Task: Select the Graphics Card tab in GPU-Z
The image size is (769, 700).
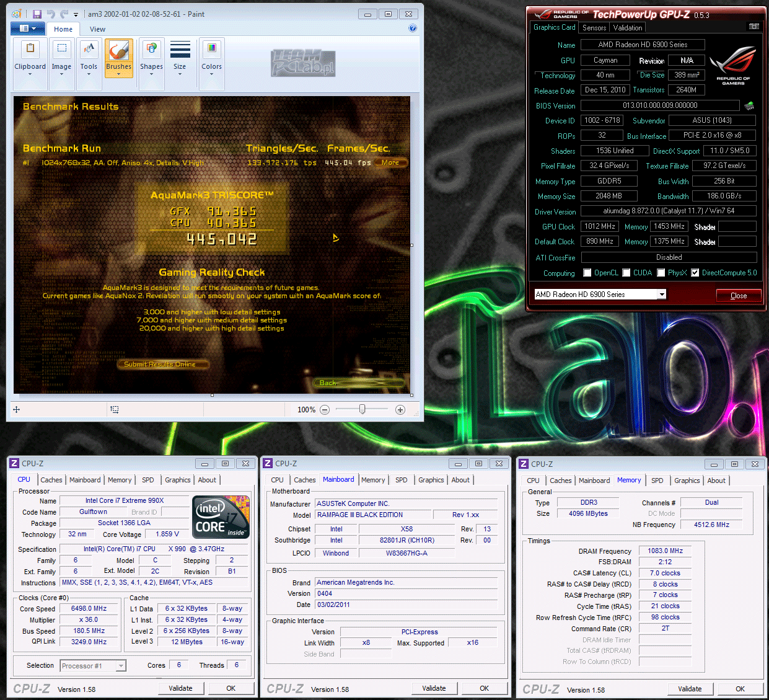Action: (x=555, y=27)
